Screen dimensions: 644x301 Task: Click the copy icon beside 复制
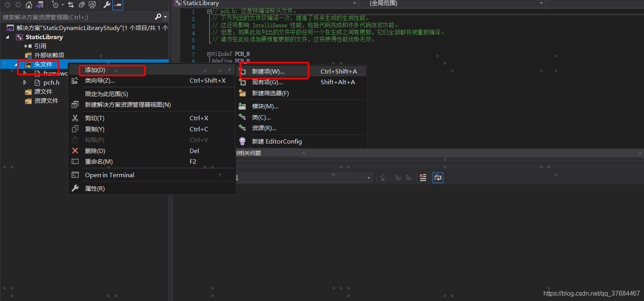point(75,129)
